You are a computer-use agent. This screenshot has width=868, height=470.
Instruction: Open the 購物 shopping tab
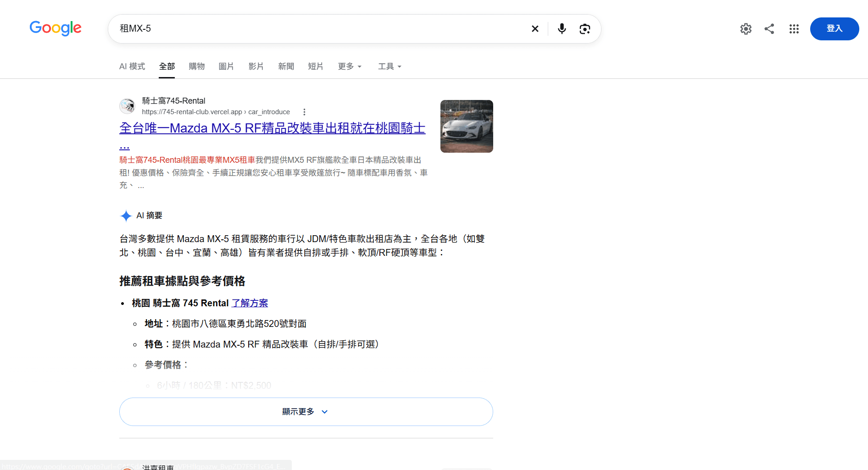(197, 66)
